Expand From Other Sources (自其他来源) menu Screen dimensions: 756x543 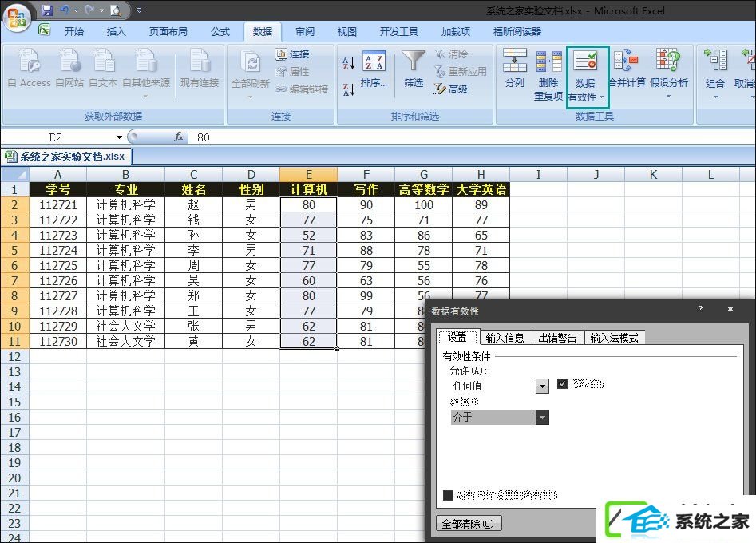(146, 97)
